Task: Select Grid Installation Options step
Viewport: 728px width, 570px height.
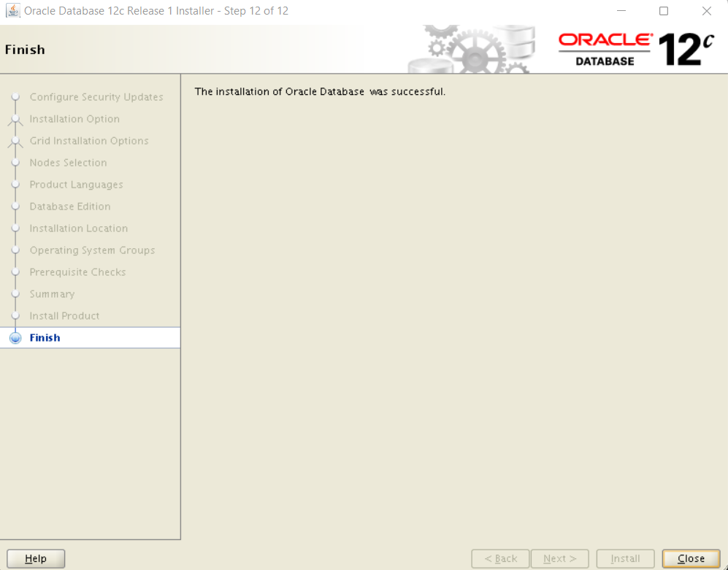Action: [88, 141]
